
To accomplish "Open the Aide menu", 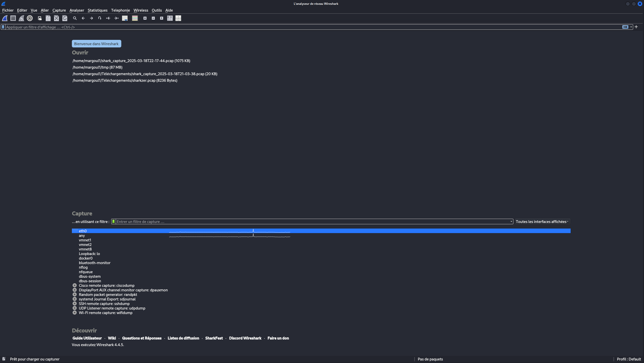I will (169, 10).
